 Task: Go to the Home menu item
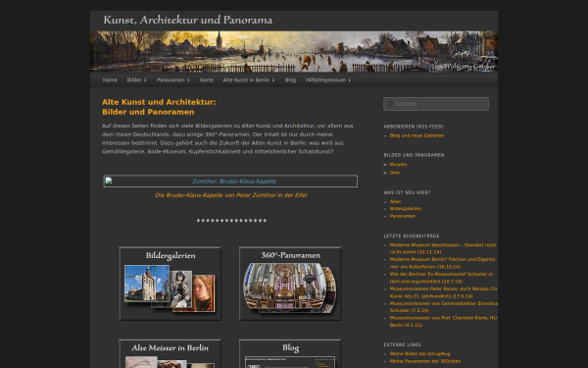point(110,80)
